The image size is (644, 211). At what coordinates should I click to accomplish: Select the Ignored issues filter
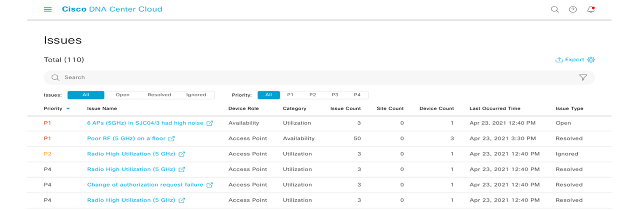pyautogui.click(x=196, y=95)
